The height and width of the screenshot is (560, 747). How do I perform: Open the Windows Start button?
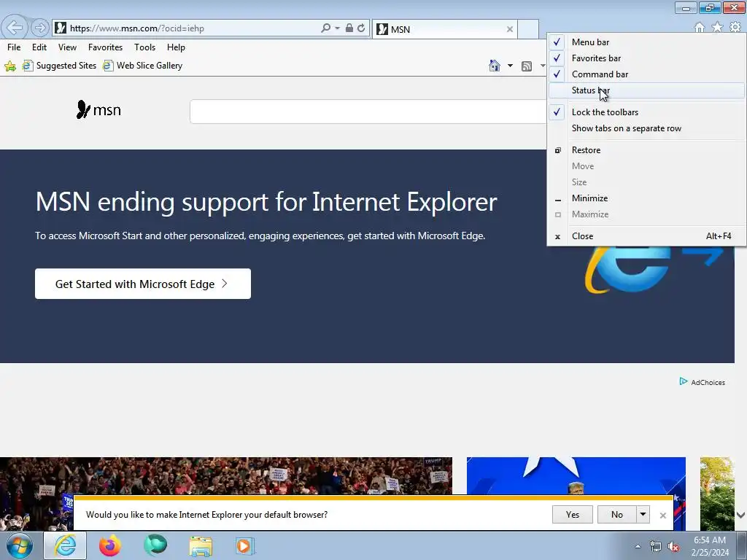click(19, 545)
